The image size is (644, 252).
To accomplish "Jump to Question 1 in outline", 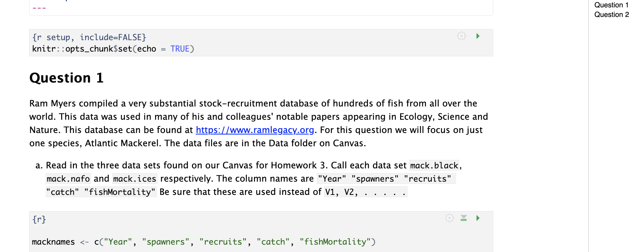I will pyautogui.click(x=611, y=5).
